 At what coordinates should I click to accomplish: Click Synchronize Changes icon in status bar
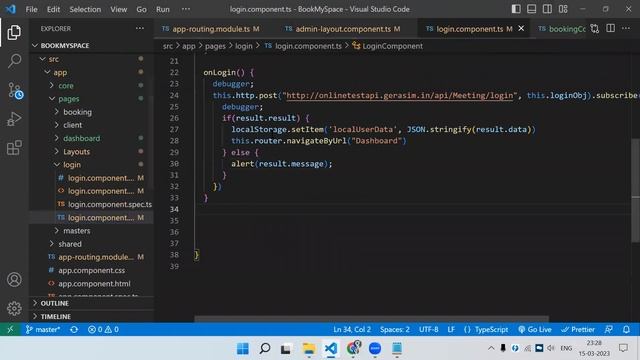[74, 329]
